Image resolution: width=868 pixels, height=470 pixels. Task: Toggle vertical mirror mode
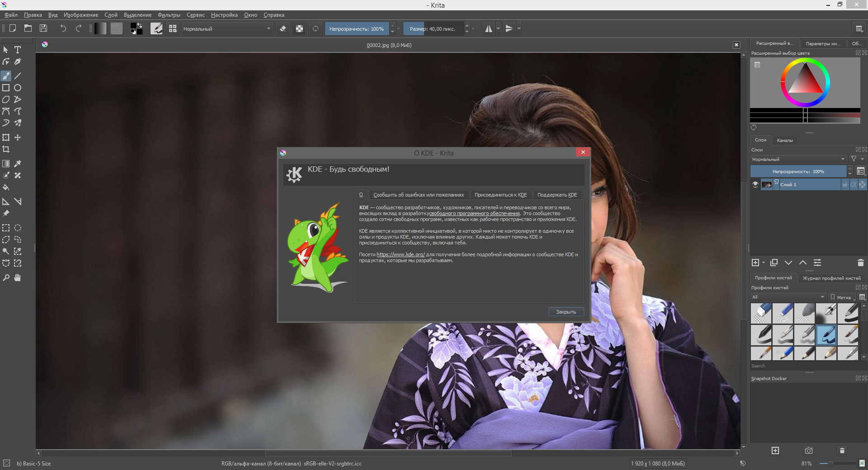[509, 28]
